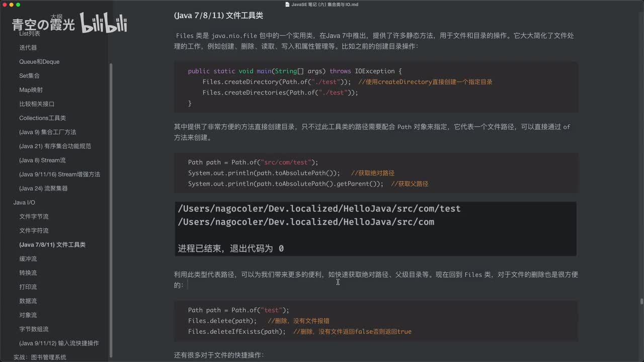Screen dimensions: 644x362
Task: Click the markdown file icon in title bar
Action: click(287, 4)
